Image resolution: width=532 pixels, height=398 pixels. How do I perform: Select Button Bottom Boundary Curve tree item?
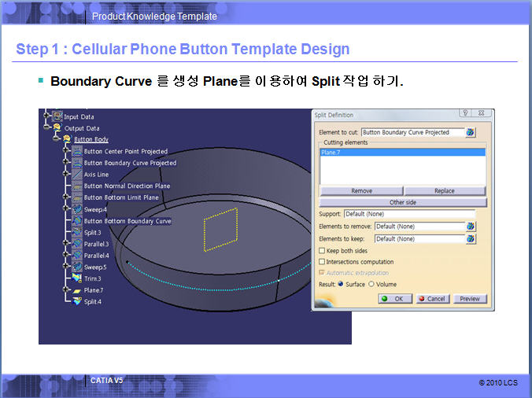click(127, 221)
